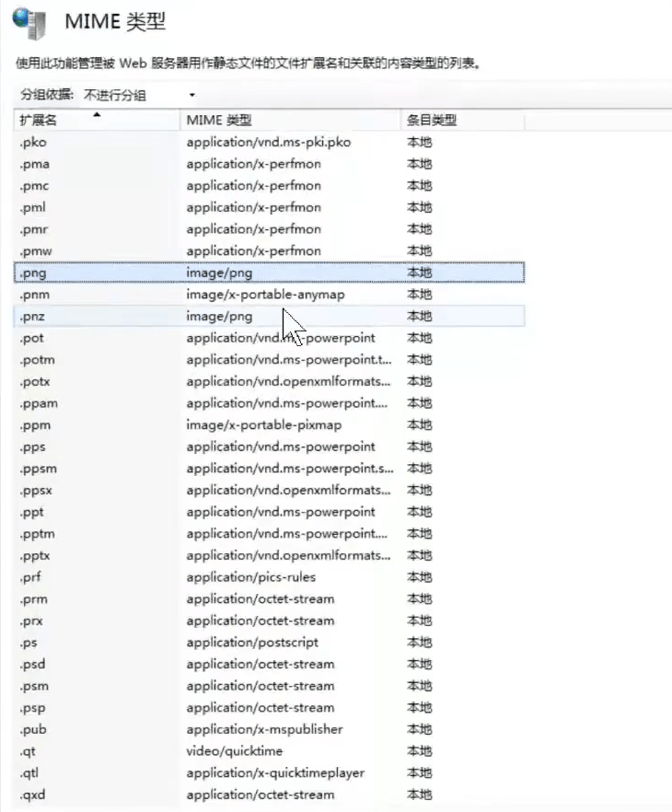Screen dimensions: 672x812
Task: Select the .pnz extension row
Action: coord(269,316)
